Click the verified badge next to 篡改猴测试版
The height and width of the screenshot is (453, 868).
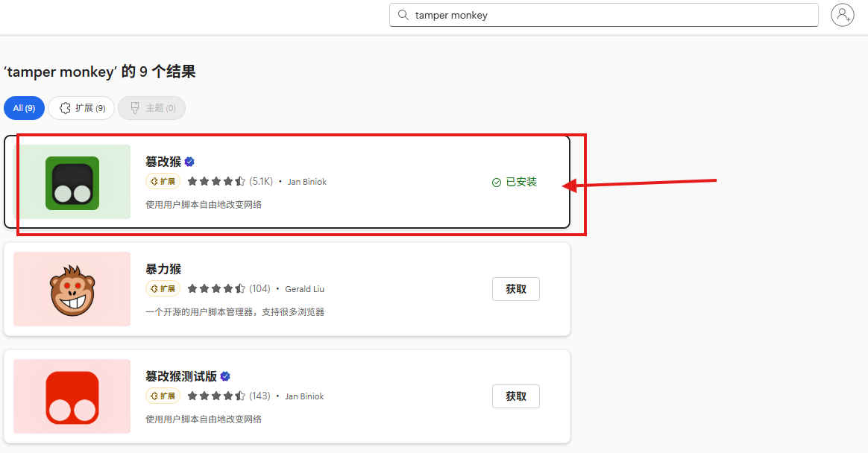224,376
